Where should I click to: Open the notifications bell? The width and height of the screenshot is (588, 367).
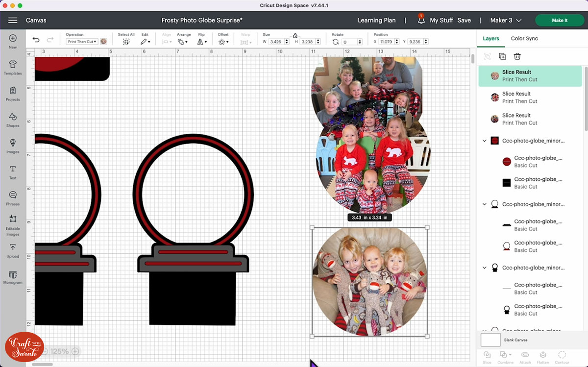[x=421, y=20]
